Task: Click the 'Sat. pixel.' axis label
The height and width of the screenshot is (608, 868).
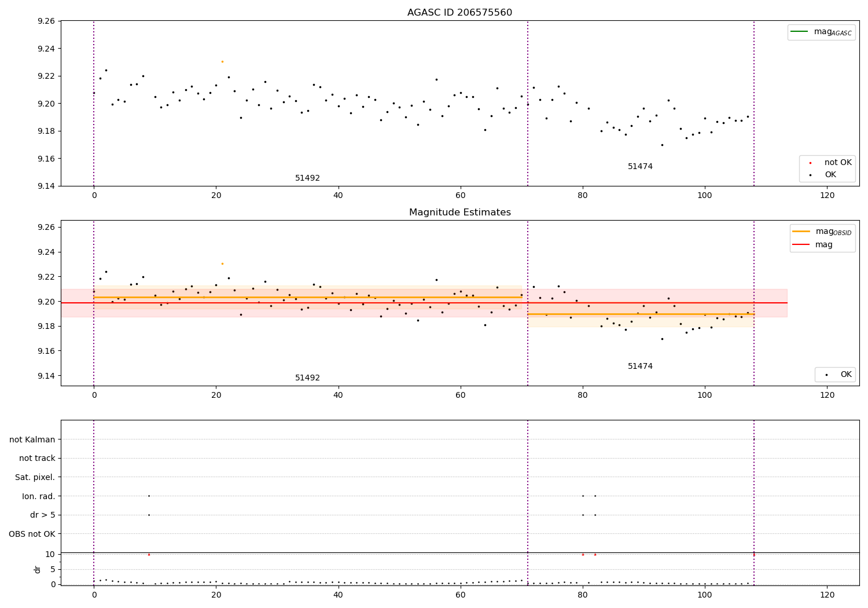Action: click(x=35, y=478)
